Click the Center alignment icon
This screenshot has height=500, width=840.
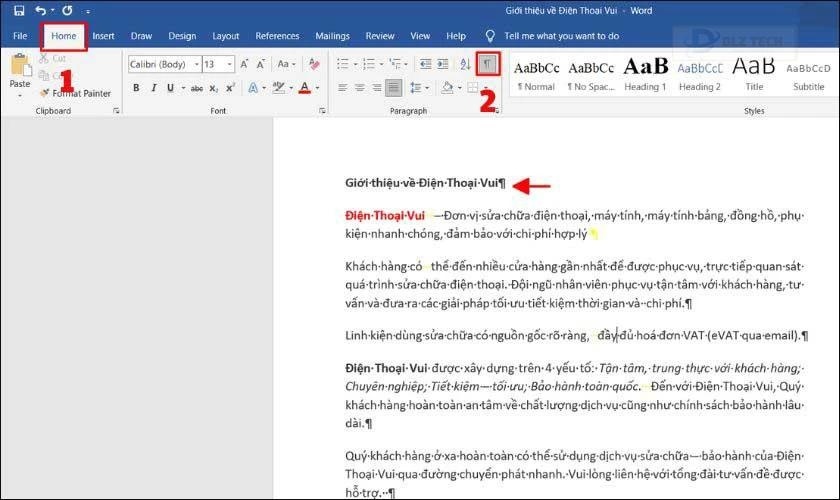[x=359, y=87]
